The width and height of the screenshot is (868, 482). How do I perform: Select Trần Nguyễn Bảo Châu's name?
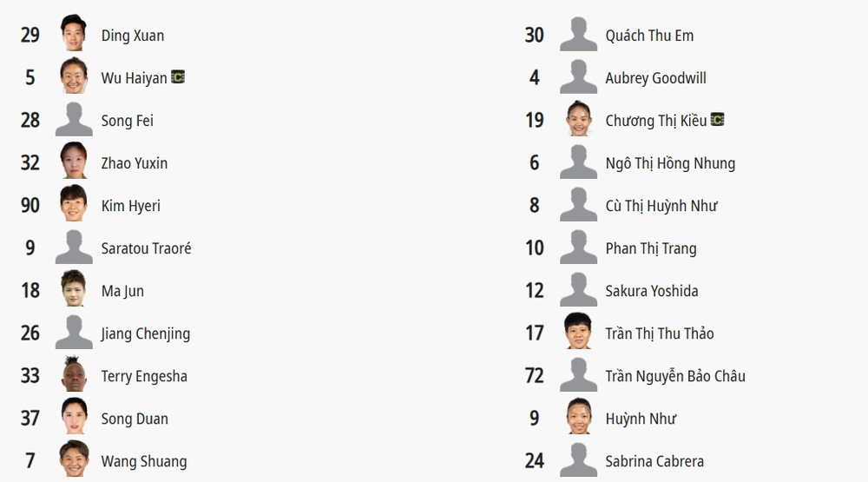(675, 376)
